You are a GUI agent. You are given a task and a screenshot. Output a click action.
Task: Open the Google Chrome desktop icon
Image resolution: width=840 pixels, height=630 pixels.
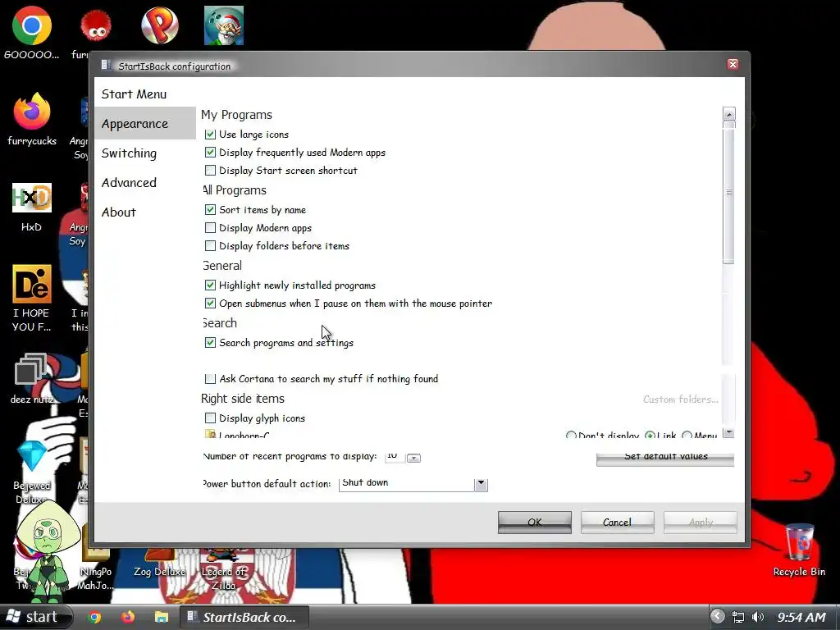click(32, 25)
